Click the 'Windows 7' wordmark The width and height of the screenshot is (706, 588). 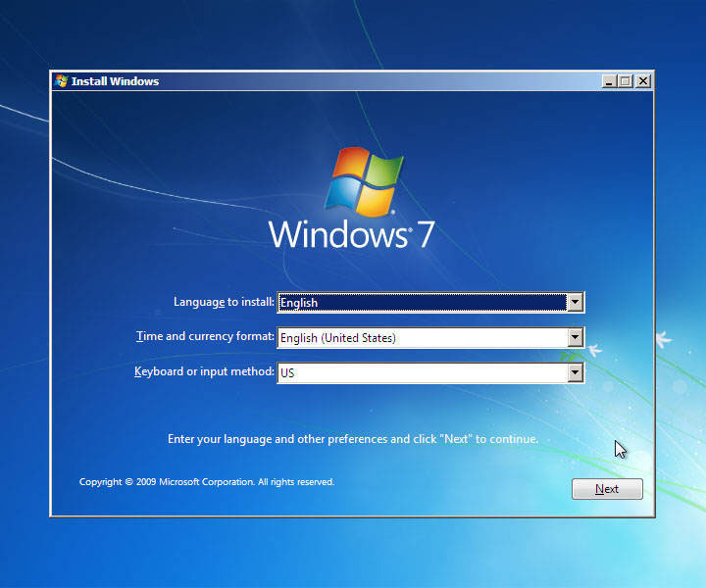pyautogui.click(x=352, y=234)
